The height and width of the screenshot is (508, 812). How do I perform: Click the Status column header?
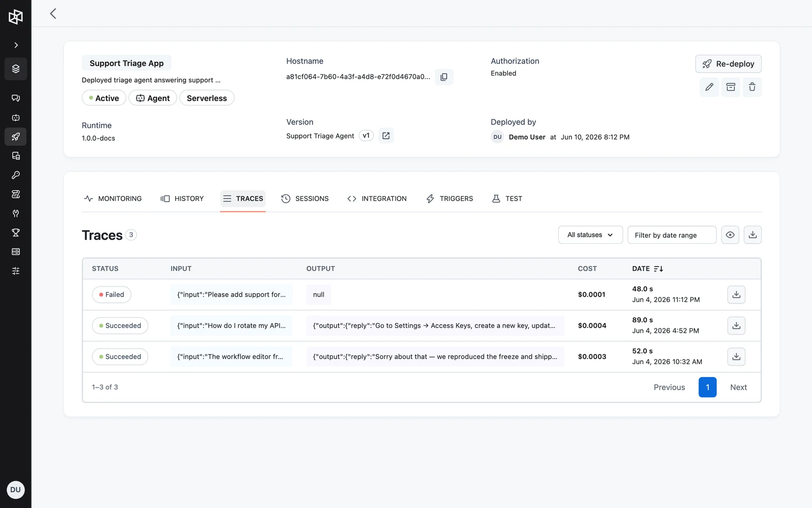pyautogui.click(x=105, y=269)
